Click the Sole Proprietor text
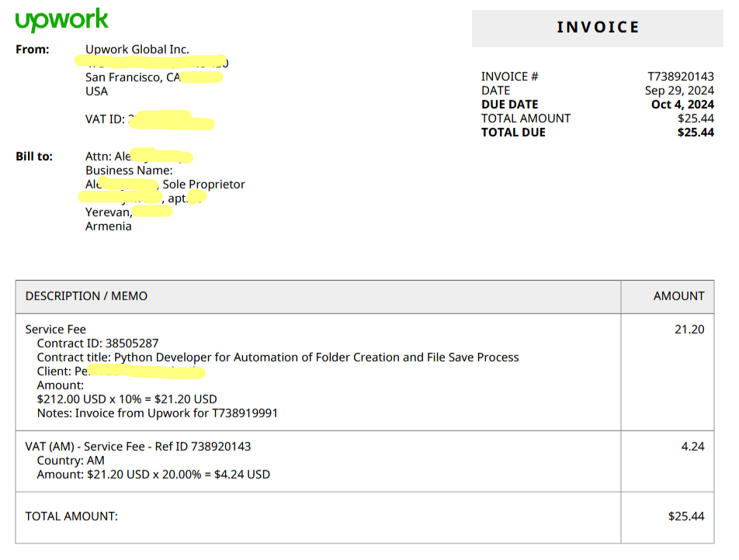The image size is (739, 560). pyautogui.click(x=203, y=184)
